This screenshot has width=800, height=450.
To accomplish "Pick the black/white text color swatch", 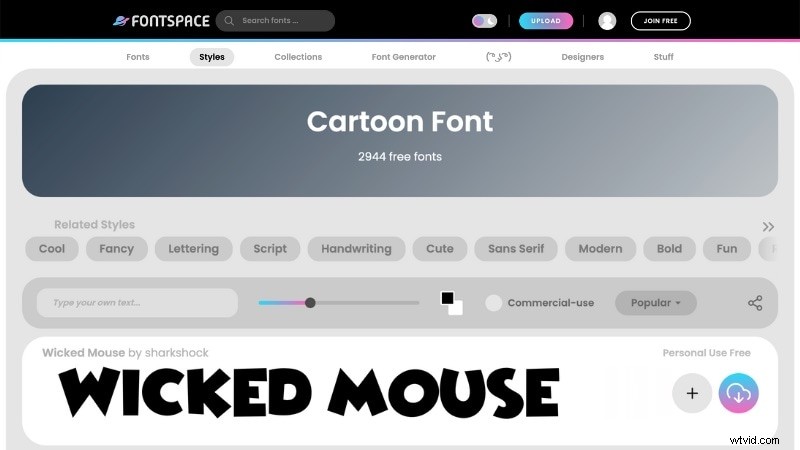I will coord(451,303).
